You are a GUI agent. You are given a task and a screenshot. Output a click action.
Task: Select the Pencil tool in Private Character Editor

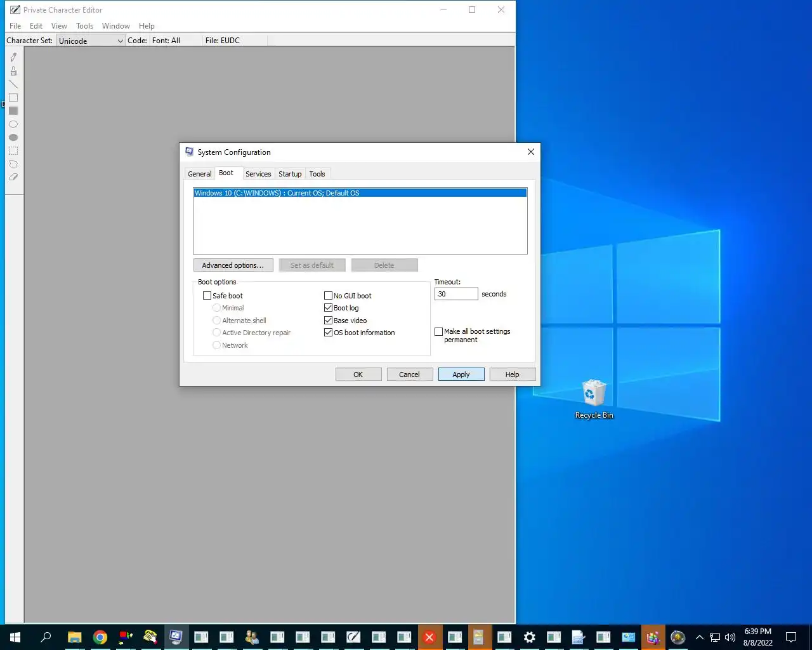(x=13, y=57)
